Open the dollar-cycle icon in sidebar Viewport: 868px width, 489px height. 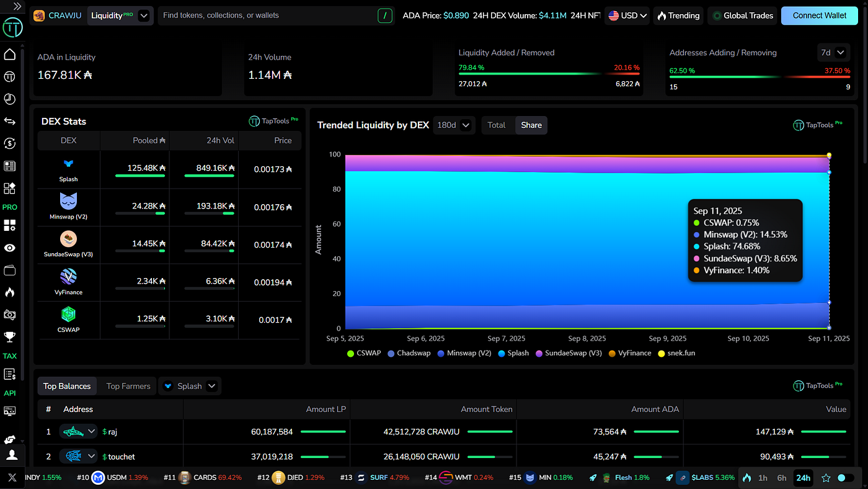coord(10,143)
